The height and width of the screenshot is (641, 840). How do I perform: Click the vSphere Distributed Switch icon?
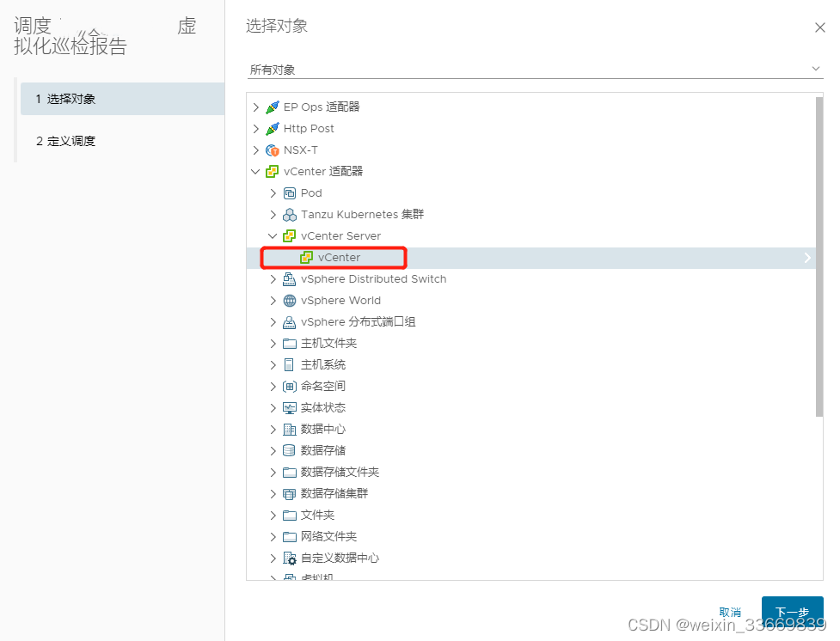coord(289,279)
